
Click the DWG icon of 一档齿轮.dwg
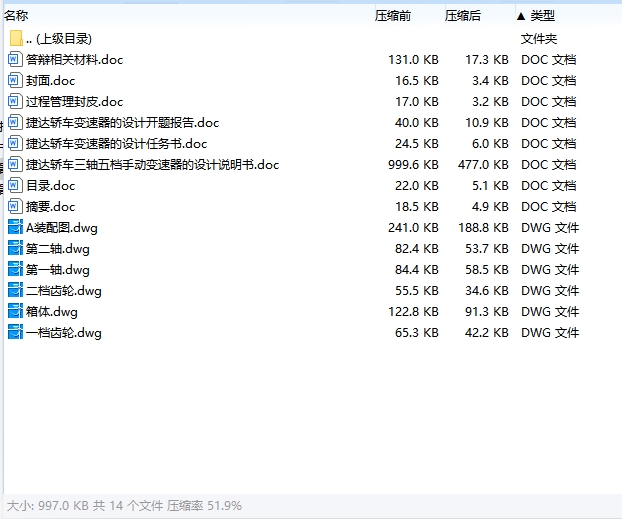pos(15,333)
